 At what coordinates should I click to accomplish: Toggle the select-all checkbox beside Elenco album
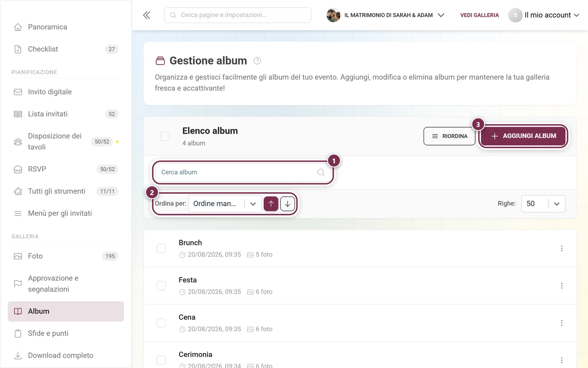pyautogui.click(x=165, y=136)
